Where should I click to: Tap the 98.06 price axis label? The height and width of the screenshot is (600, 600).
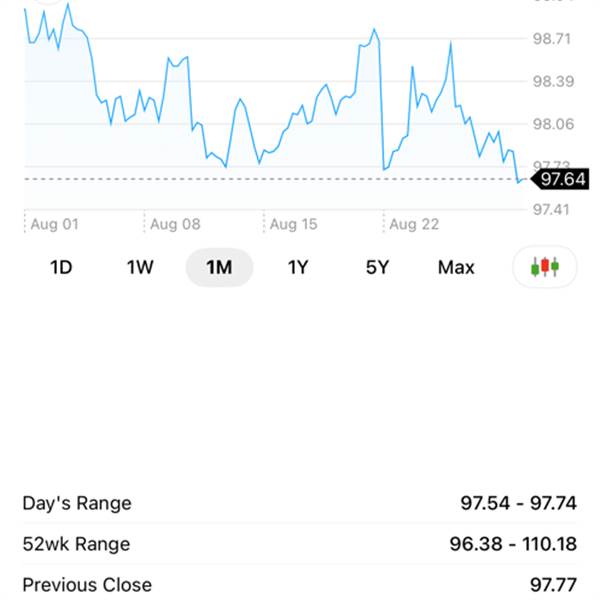point(553,124)
